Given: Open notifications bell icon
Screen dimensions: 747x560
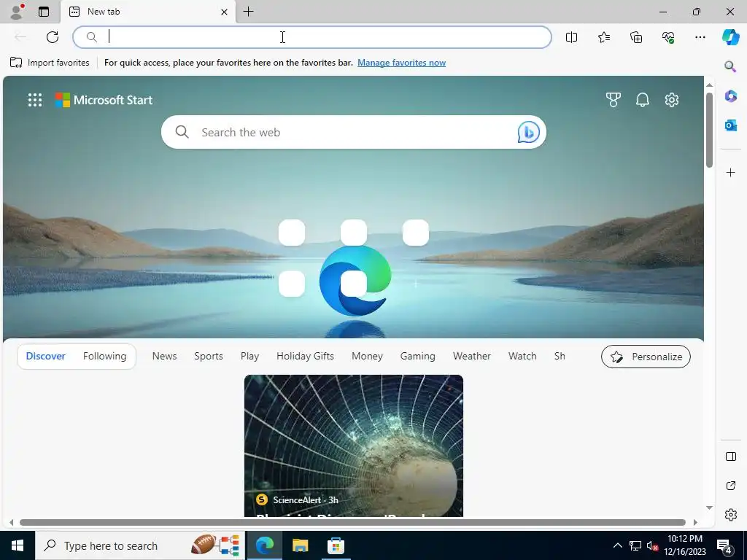Looking at the screenshot, I should 642,100.
